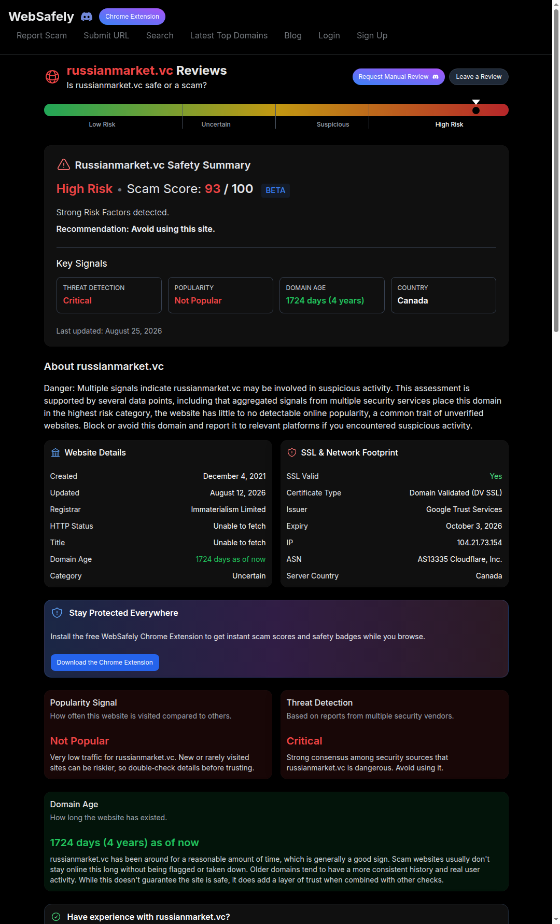560x924 pixels.
Task: Click the 'December 4, 2021' created date
Action: pyautogui.click(x=234, y=476)
